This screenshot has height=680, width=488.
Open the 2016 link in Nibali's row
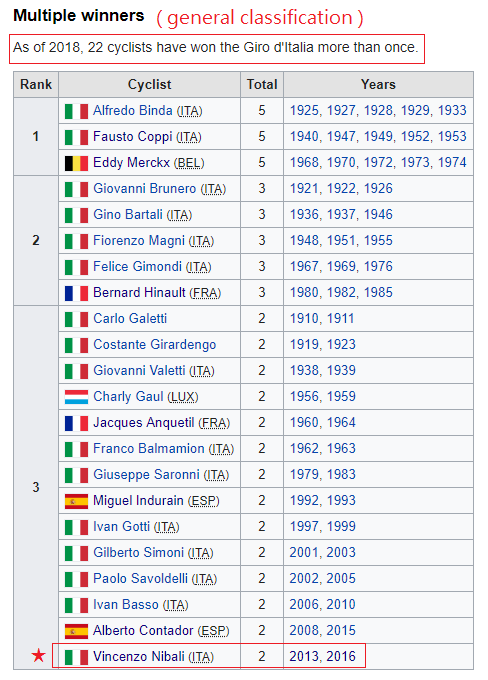click(x=341, y=657)
